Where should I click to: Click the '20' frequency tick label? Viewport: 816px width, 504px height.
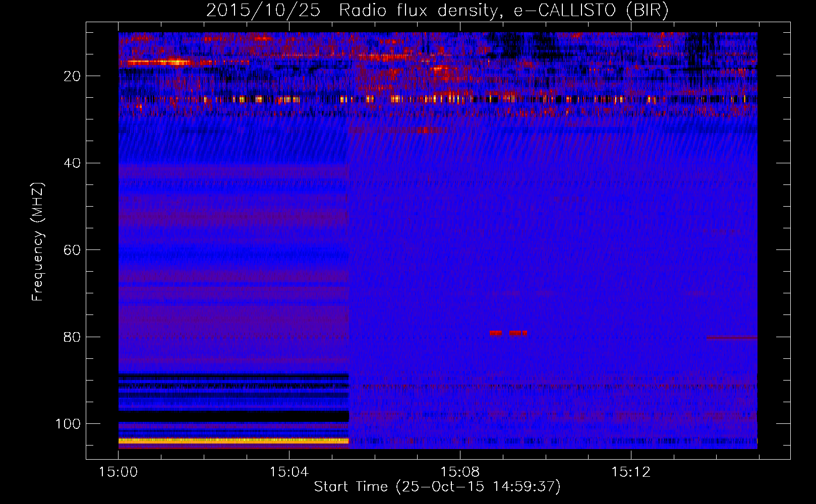click(x=73, y=76)
